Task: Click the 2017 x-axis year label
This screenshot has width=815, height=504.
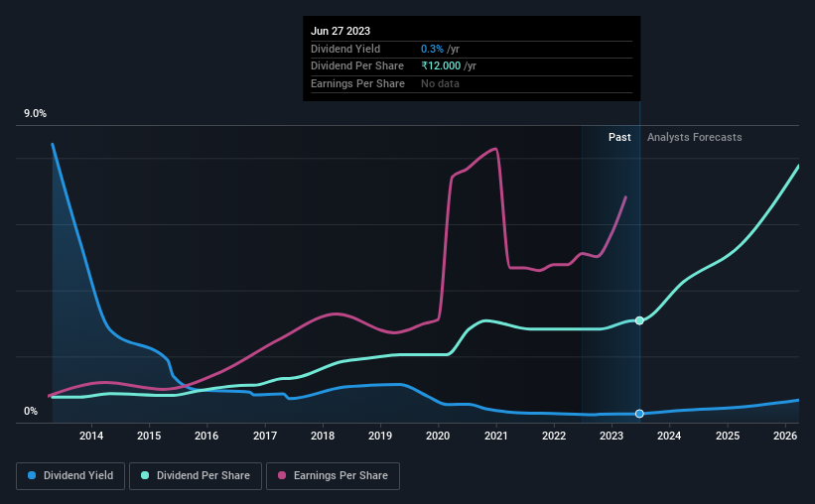Action: 265,436
